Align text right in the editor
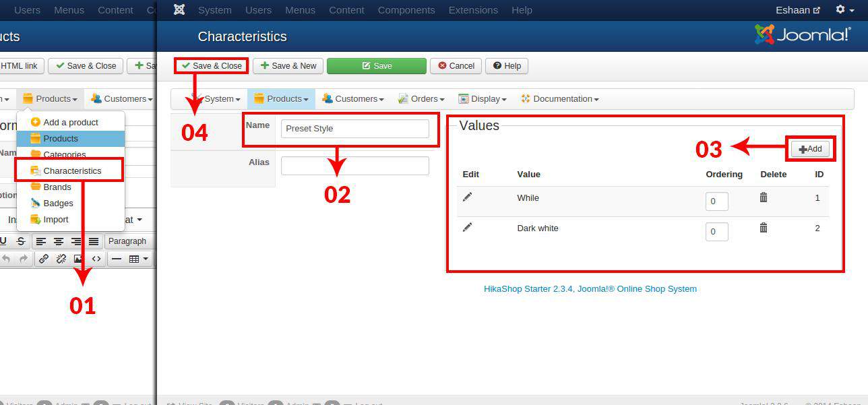The image size is (868, 405). coord(76,241)
